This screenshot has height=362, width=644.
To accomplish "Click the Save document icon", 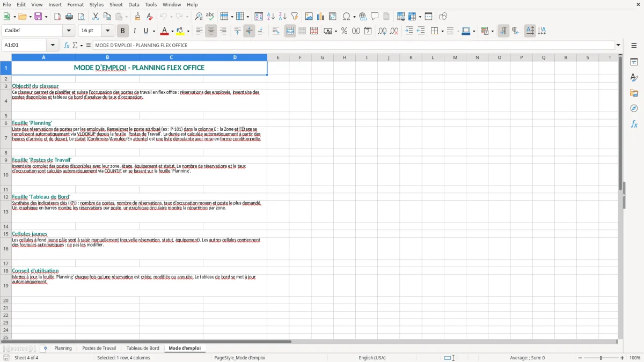I will coord(38,17).
